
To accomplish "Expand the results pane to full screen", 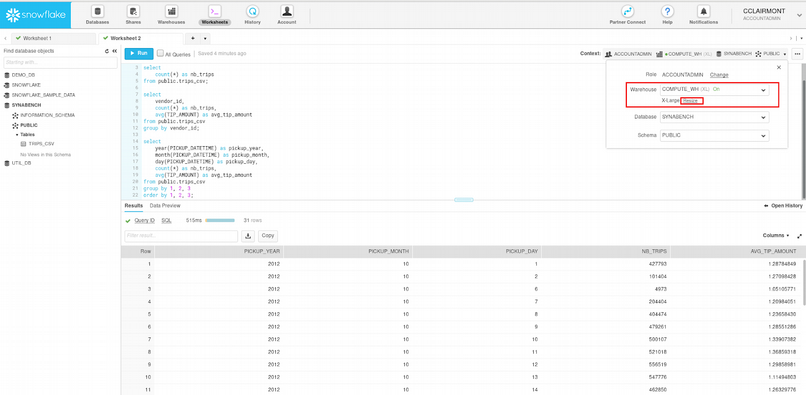I will click(x=799, y=236).
